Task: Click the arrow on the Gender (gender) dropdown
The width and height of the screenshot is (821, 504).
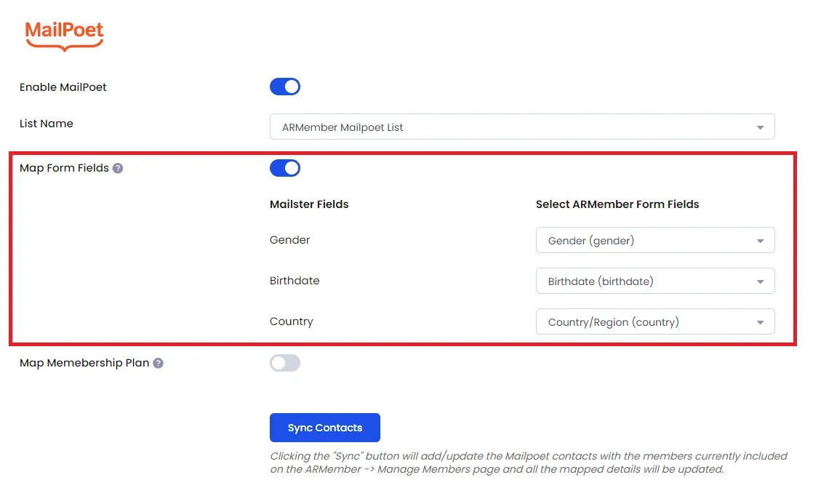Action: click(x=760, y=241)
